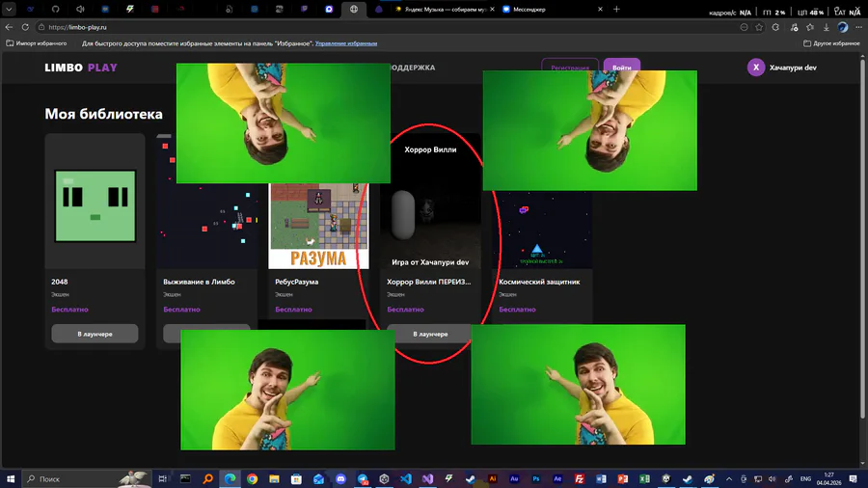
Task: Open Microsoft Word from the taskbar
Action: [x=601, y=478]
